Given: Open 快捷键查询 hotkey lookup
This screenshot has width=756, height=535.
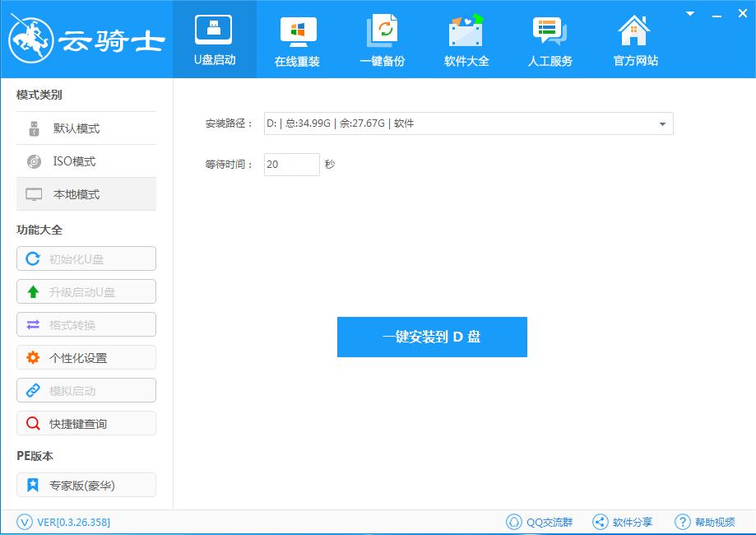Looking at the screenshot, I should (86, 423).
